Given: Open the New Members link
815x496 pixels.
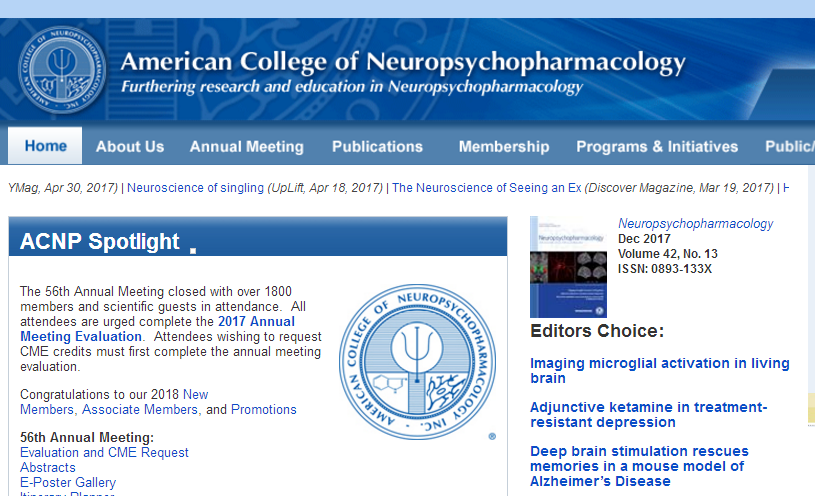Looking at the screenshot, I should click(114, 402).
